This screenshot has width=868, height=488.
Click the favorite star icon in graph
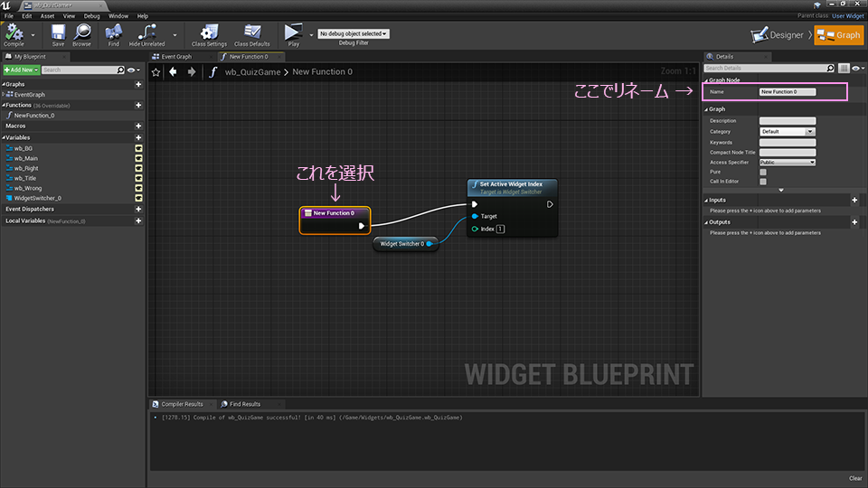(156, 72)
